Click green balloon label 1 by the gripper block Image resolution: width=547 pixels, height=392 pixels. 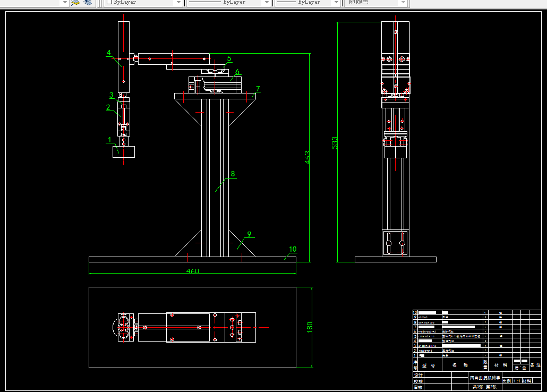109,140
